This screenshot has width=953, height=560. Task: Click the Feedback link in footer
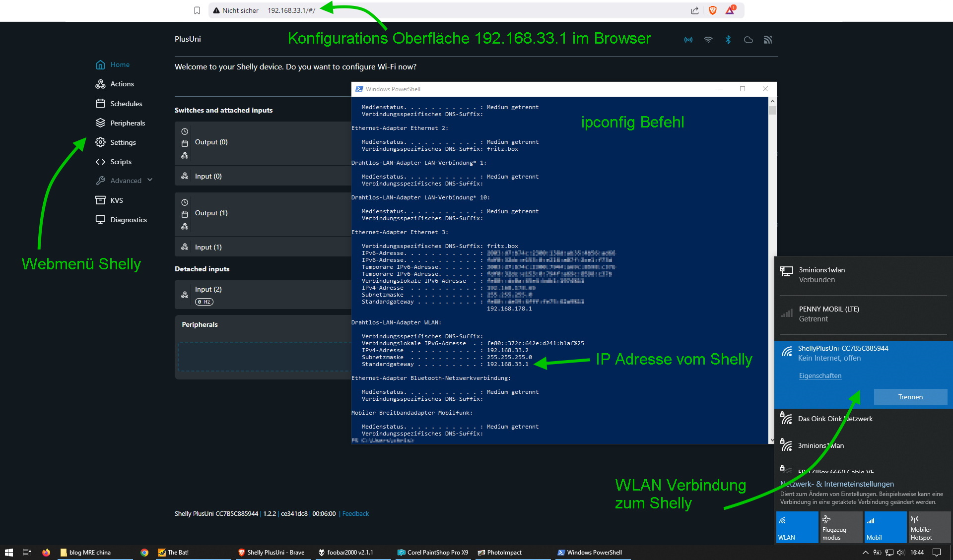355,514
